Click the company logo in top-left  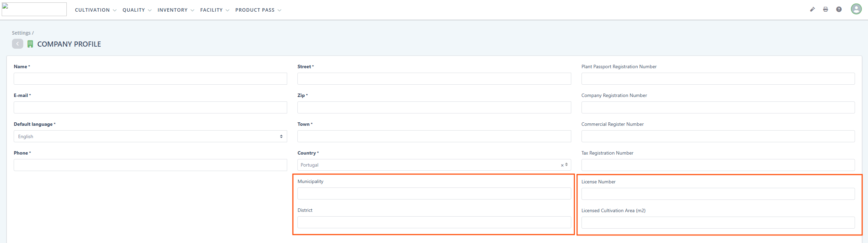point(34,9)
